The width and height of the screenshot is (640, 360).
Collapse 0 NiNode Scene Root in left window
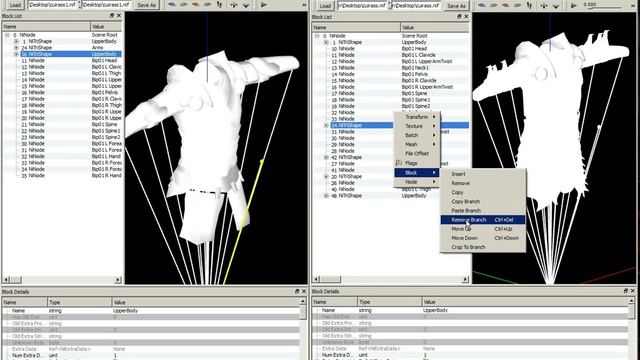click(x=7, y=35)
